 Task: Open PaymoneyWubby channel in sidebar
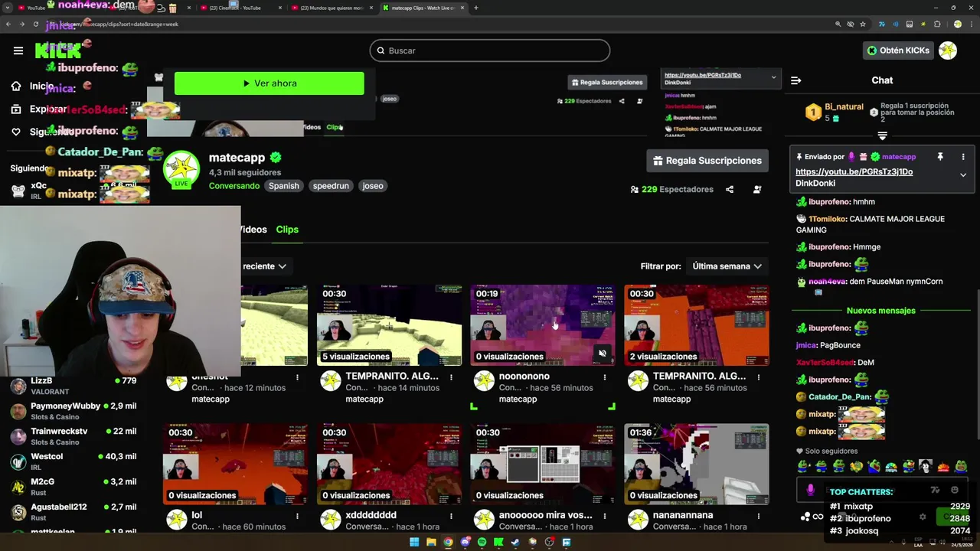[x=73, y=411]
